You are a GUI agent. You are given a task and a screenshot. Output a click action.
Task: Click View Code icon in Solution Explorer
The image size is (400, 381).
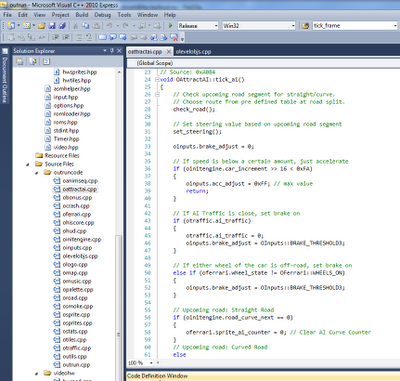[x=46, y=61]
